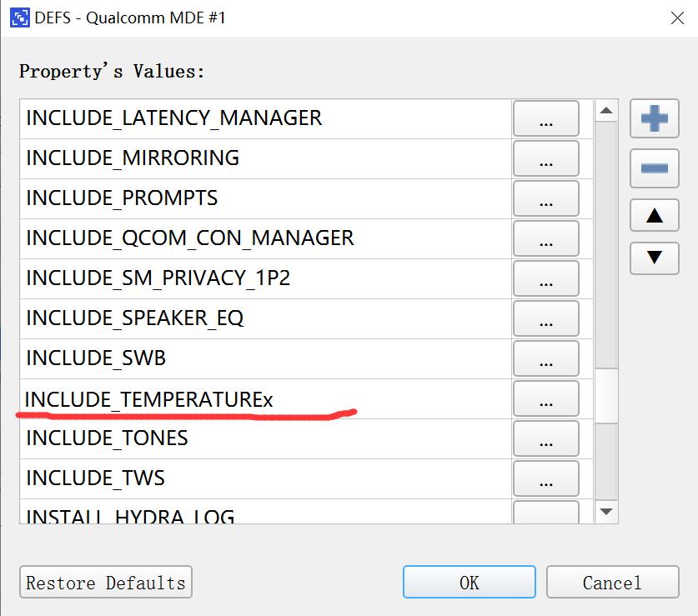Open ellipsis editor for INCLUDE_TEMPERATUREx

click(545, 398)
